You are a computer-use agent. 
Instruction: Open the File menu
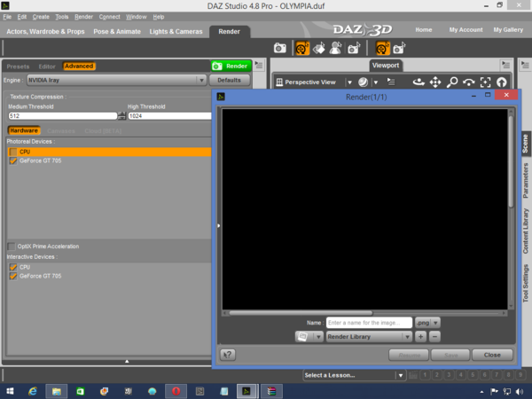pos(7,17)
